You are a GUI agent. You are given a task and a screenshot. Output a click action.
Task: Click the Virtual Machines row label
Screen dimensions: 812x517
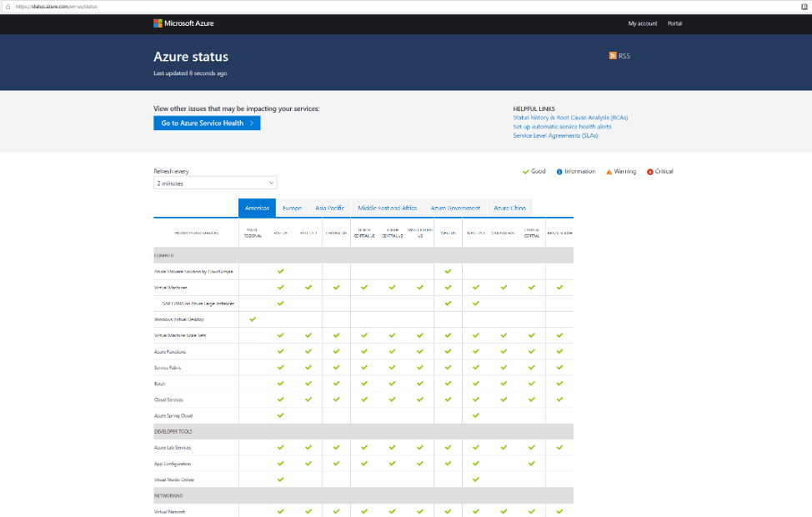170,288
